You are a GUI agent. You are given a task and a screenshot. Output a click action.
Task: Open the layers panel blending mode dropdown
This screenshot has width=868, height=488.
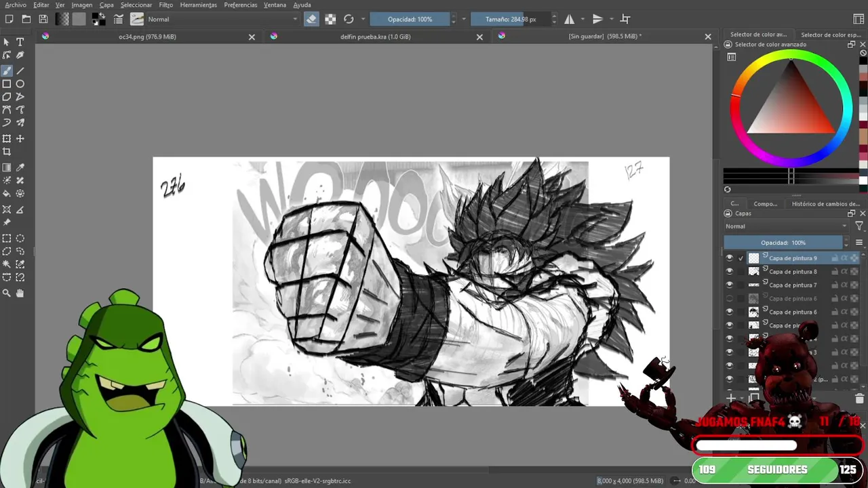pos(786,226)
